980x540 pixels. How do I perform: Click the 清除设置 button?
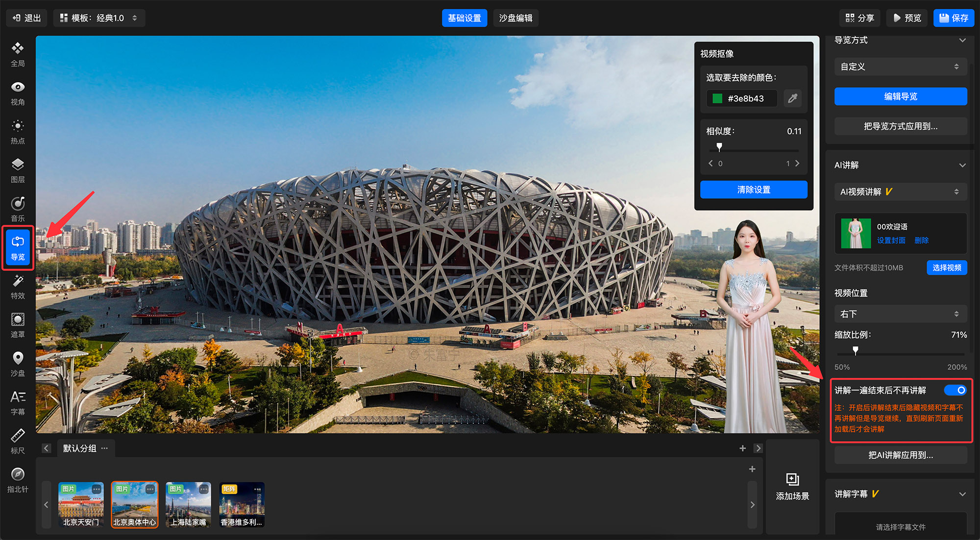(x=753, y=189)
